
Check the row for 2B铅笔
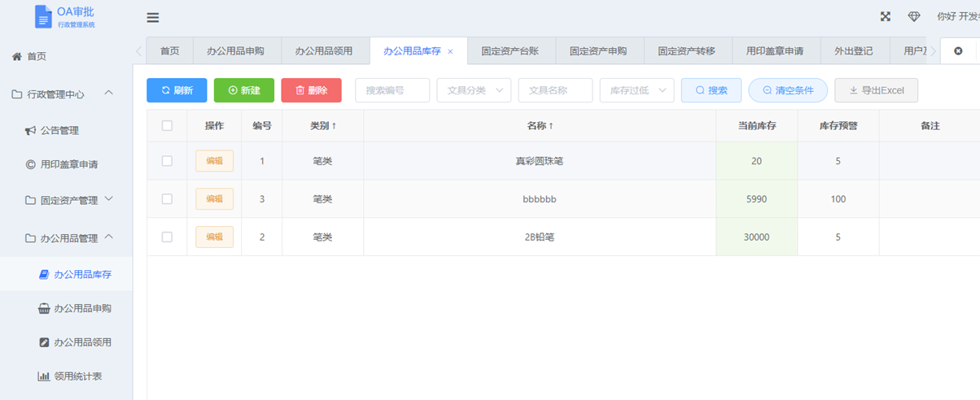click(167, 237)
